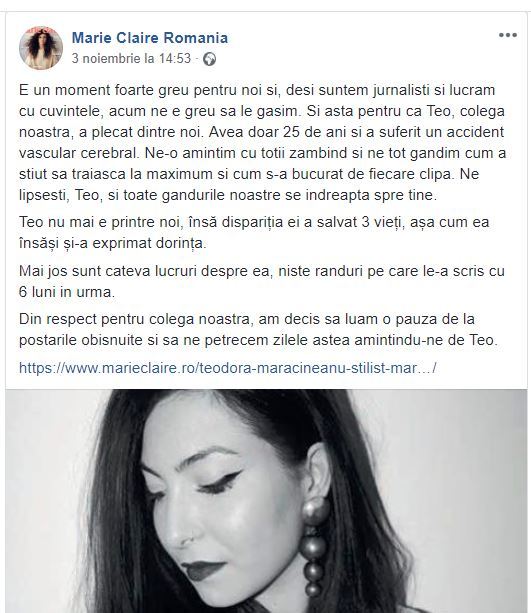Click the paragraph starting 'Teo nu mai e printre noi'
Image resolution: width=531 pixels, height=613 pixels.
[254, 233]
